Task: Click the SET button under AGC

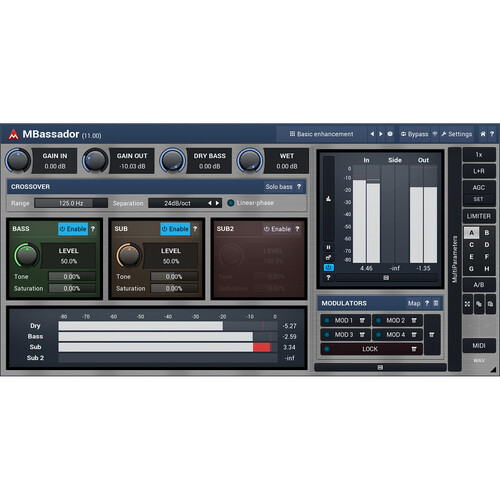Action: click(479, 199)
